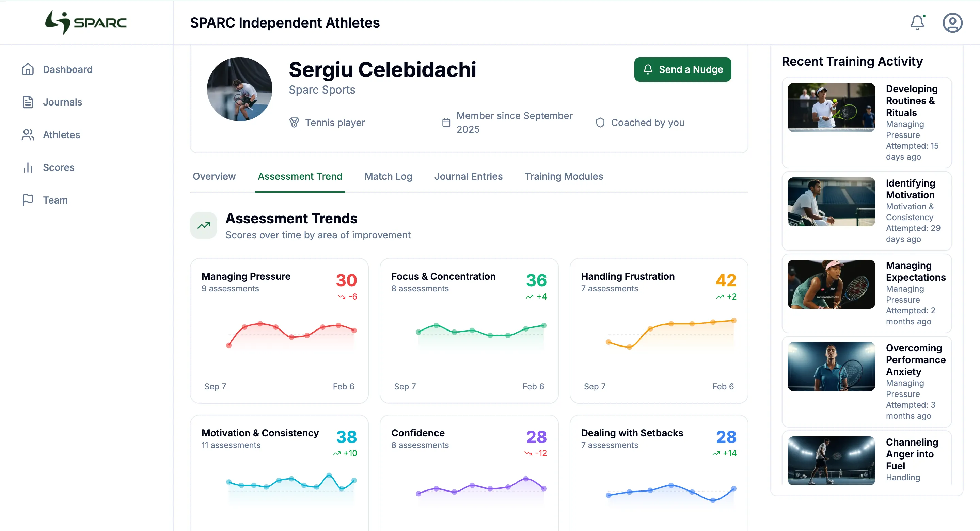Image resolution: width=980 pixels, height=531 pixels.
Task: Click the Assessment Trends chart icon
Action: pyautogui.click(x=204, y=225)
